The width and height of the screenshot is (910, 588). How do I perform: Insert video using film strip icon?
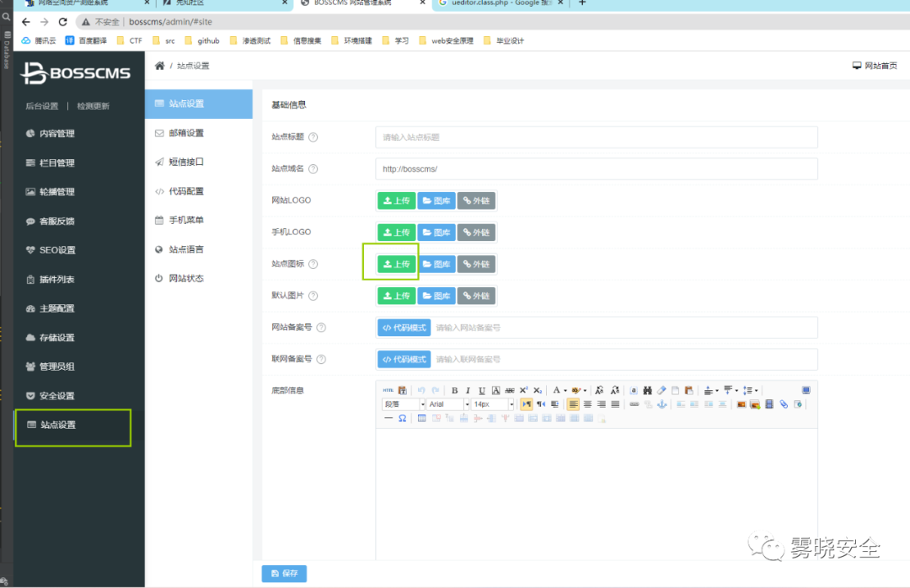click(x=769, y=404)
